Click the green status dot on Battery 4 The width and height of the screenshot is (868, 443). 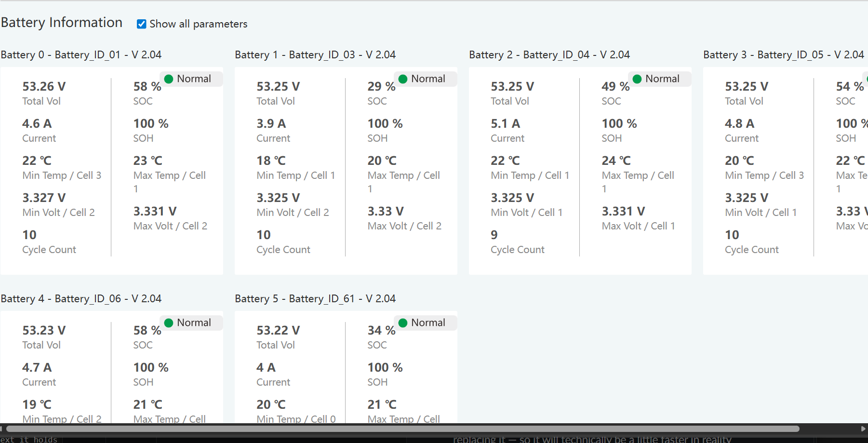pos(169,323)
